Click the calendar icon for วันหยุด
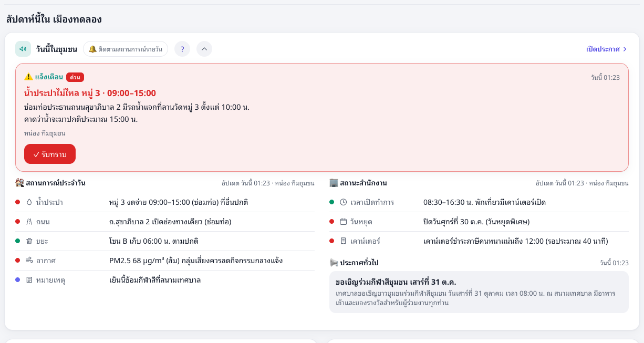The height and width of the screenshot is (343, 644). (x=344, y=222)
